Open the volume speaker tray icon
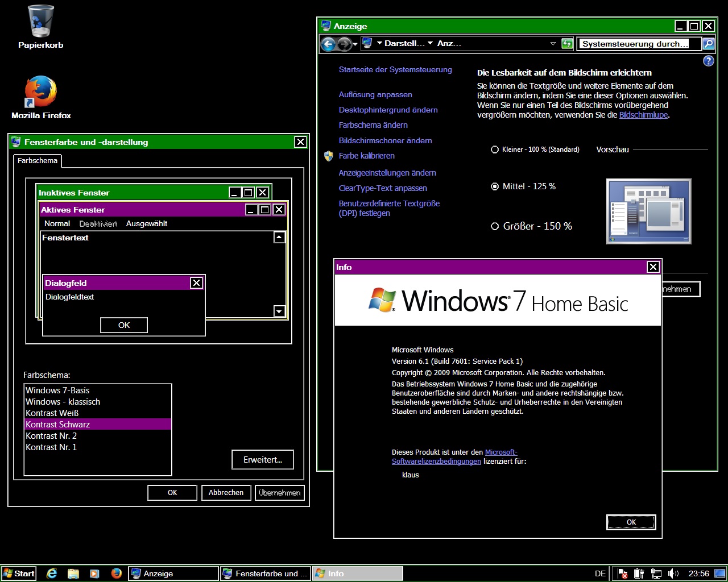This screenshot has height=582, width=728. coord(673,573)
